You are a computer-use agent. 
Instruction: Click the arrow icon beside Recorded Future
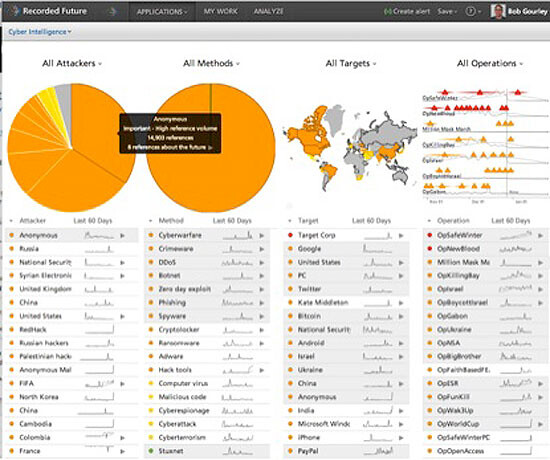[x=112, y=12]
